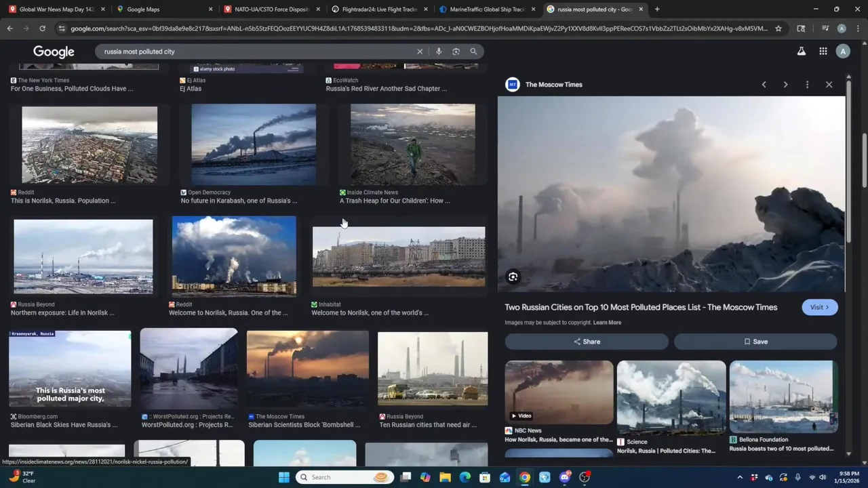Click large preview image of smokestacks
868x488 pixels.
(671, 194)
